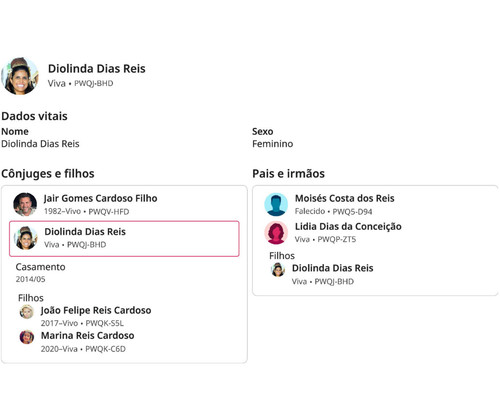Click Diolinda's small portrait under parents' Filhos

(x=278, y=270)
